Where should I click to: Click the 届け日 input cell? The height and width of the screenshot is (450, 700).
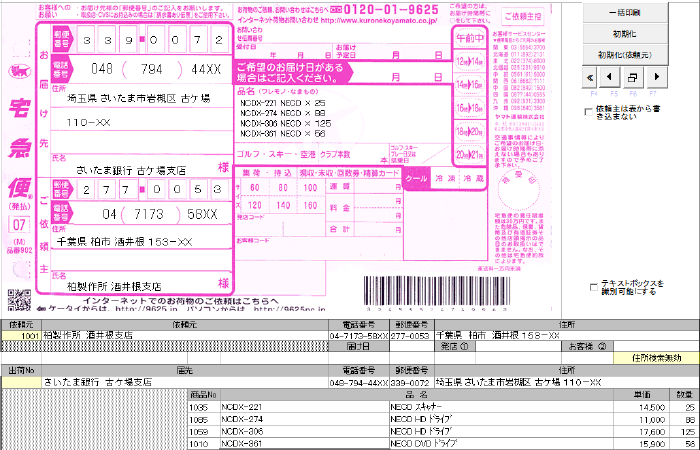pyautogui.click(x=412, y=346)
